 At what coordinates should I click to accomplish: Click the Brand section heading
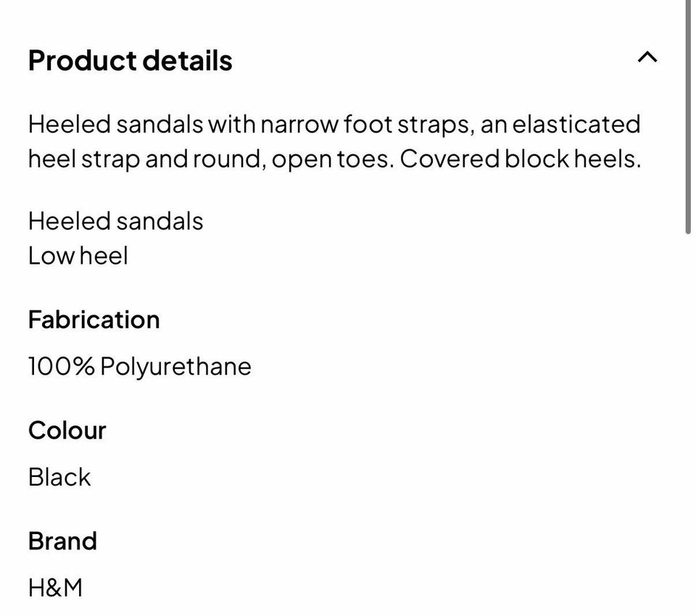click(62, 541)
